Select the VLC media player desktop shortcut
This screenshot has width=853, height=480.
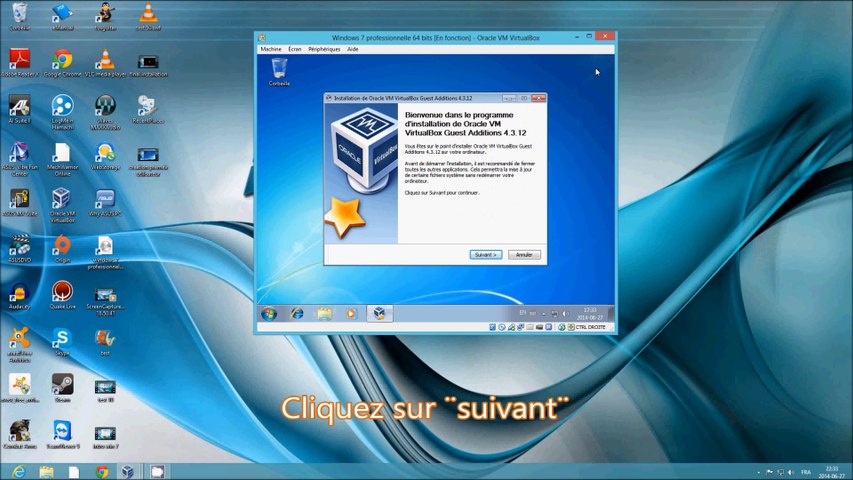pyautogui.click(x=105, y=63)
